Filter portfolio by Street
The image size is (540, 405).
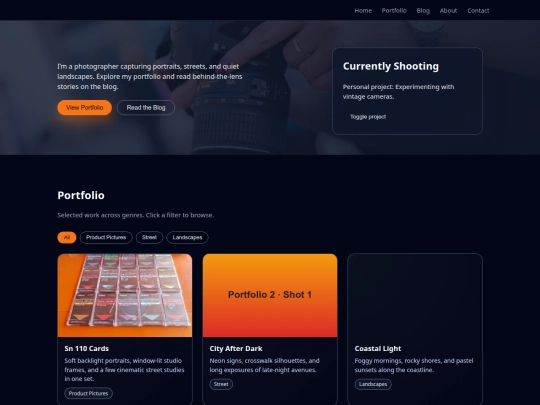[149, 237]
